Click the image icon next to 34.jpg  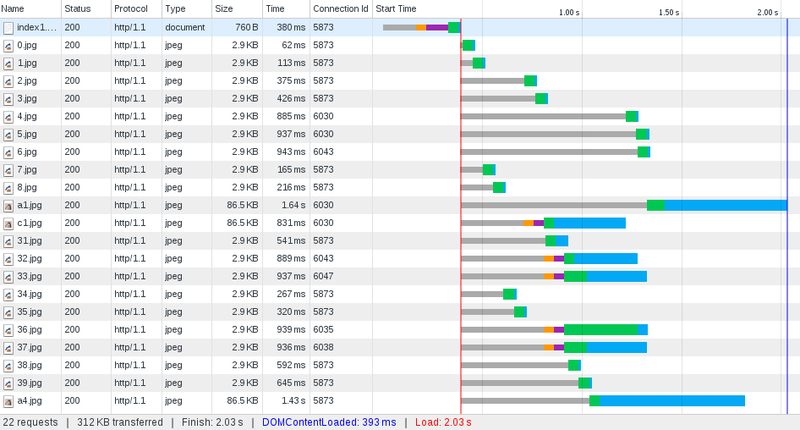pyautogui.click(x=8, y=295)
